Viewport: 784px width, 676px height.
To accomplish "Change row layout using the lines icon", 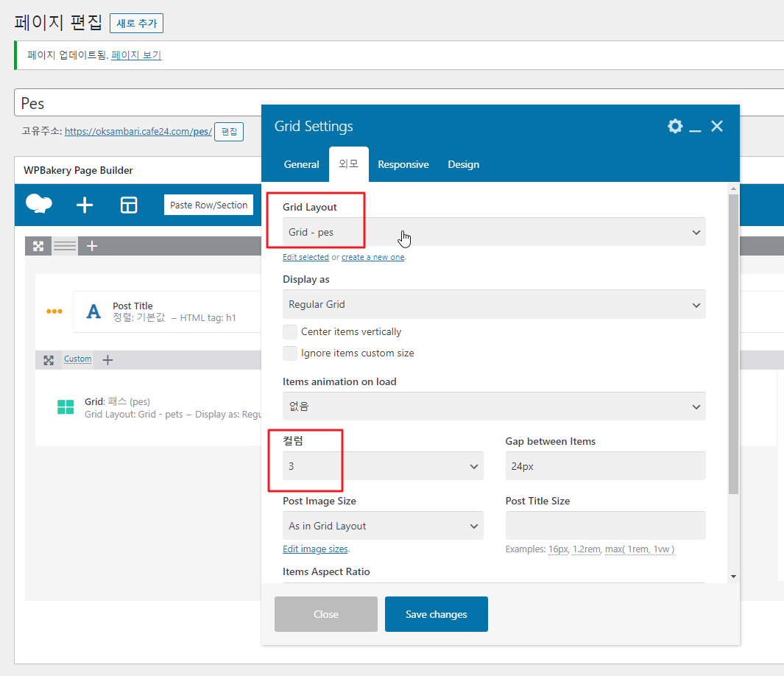I will point(65,246).
